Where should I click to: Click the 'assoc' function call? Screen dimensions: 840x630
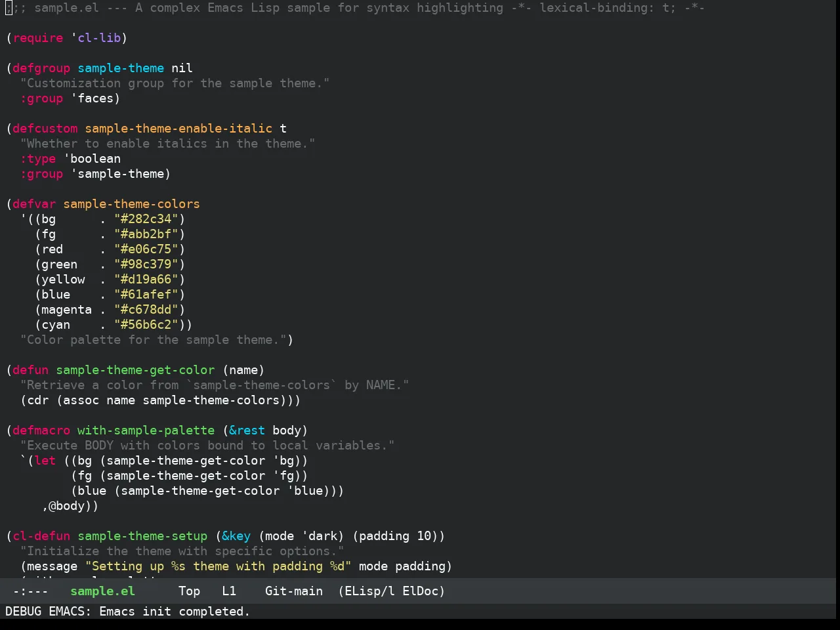click(x=81, y=400)
